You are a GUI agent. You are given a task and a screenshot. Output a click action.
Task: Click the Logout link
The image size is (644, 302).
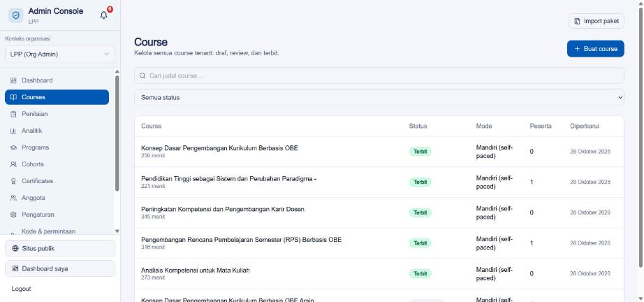pyautogui.click(x=22, y=289)
